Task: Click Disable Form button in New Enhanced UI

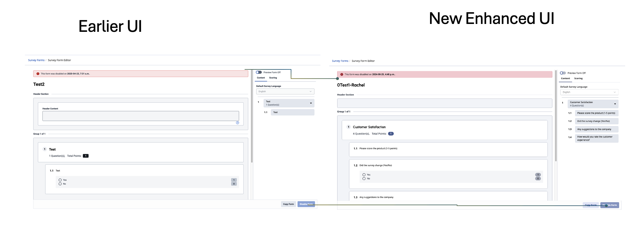Action: coord(609,205)
